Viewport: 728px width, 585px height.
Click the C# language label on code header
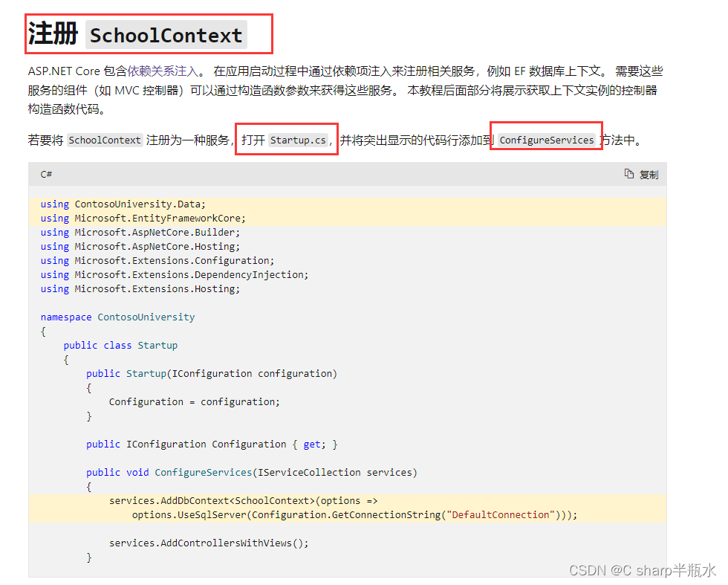(x=46, y=174)
